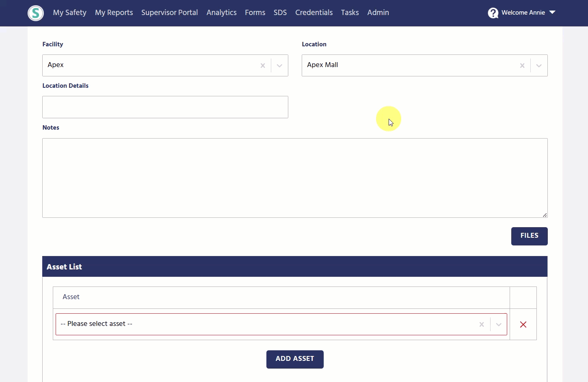Click the FILES button
Viewport: 588px width, 382px height.
pos(529,236)
